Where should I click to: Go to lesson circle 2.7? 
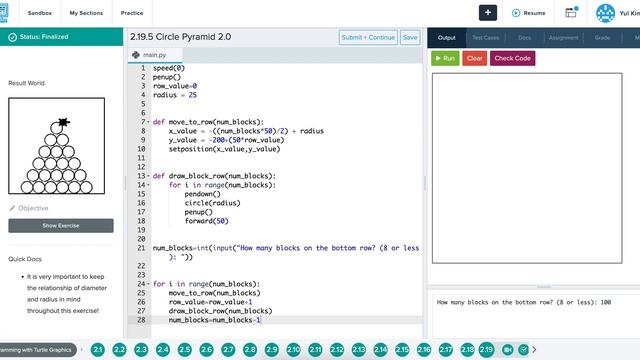[228, 350]
